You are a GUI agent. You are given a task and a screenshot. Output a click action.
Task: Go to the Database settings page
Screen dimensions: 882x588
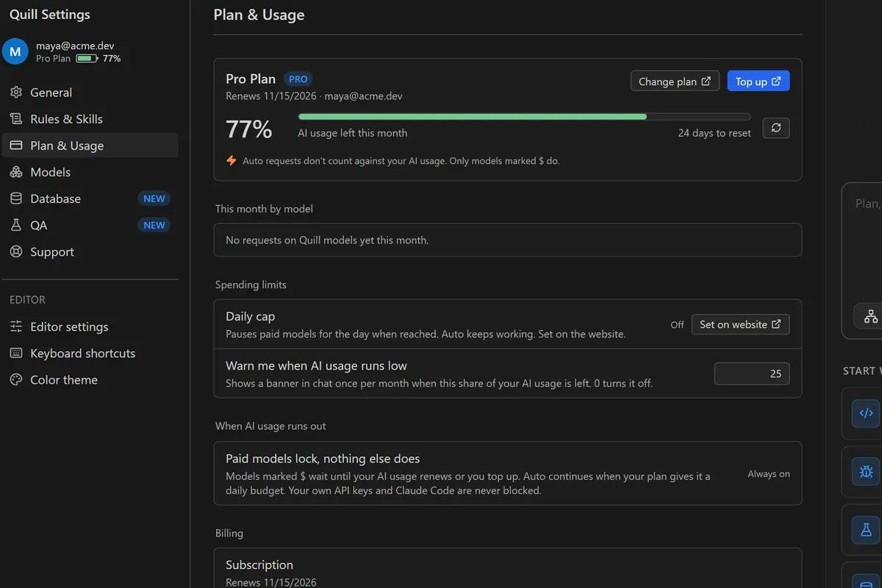pos(90,198)
